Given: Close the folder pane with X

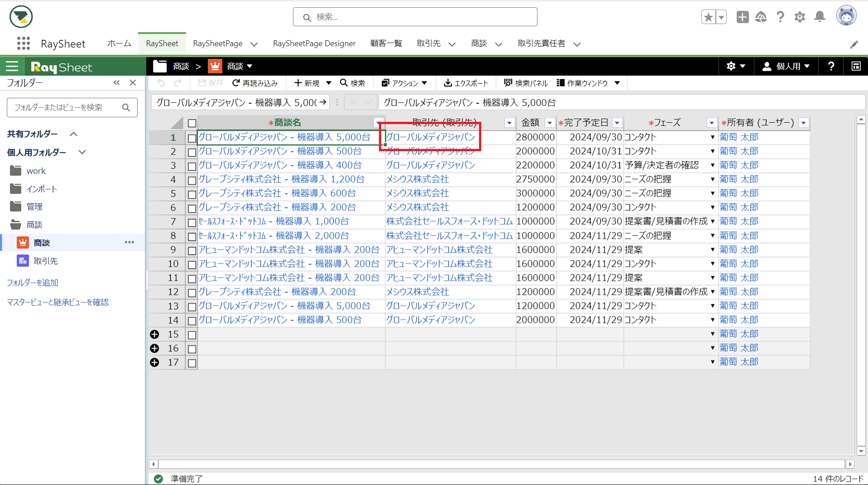Looking at the screenshot, I should pos(133,82).
